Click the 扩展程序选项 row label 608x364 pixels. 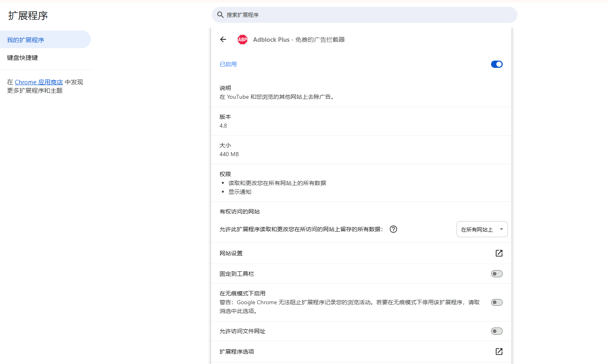coord(237,352)
